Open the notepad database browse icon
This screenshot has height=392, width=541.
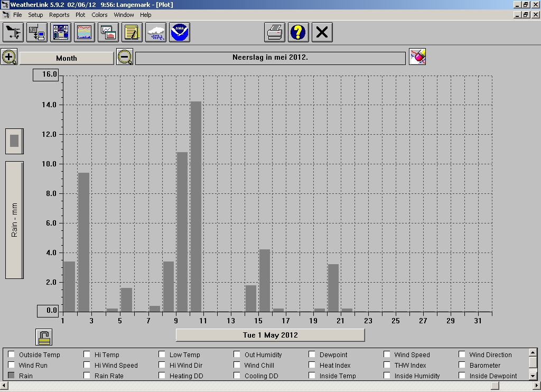coord(132,32)
